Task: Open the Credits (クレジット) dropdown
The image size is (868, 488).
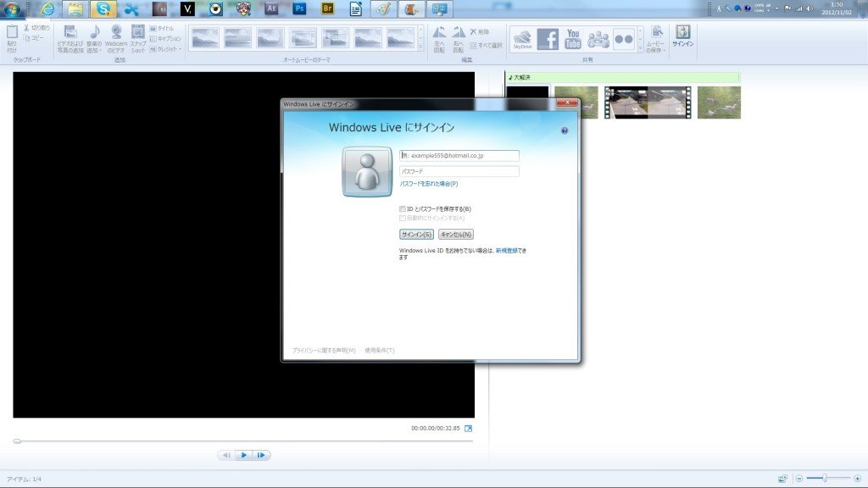Action: tap(165, 49)
